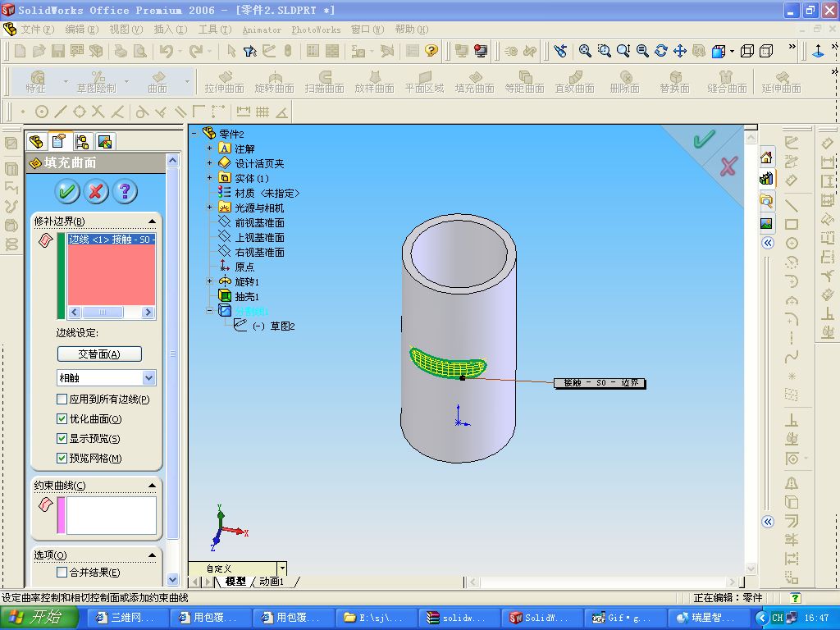Screen dimensions: 840x630
Task: Expand the 注解 tree node
Action: 209,148
